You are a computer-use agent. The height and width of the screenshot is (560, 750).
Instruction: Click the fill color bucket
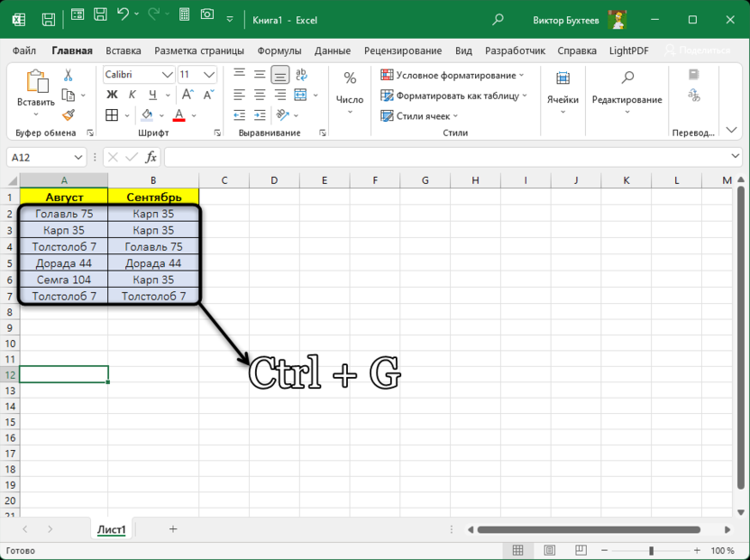[147, 115]
